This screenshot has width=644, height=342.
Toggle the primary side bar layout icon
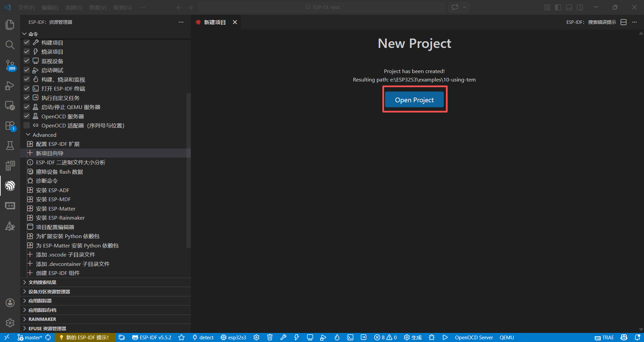(x=558, y=7)
